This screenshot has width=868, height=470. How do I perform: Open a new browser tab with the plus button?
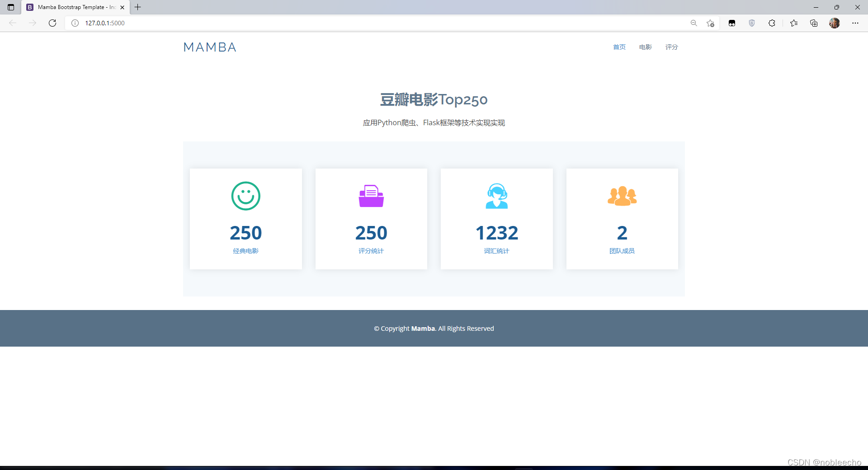point(138,7)
